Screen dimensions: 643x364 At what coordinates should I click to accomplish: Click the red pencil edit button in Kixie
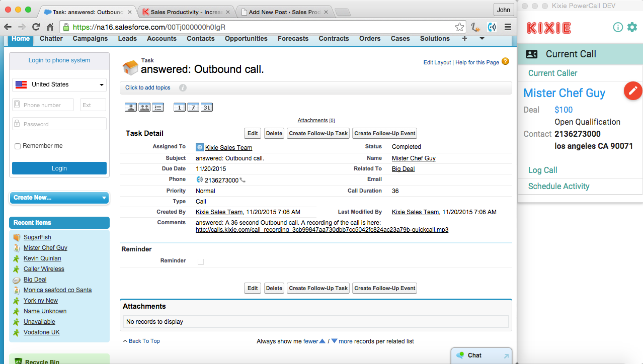coord(633,90)
